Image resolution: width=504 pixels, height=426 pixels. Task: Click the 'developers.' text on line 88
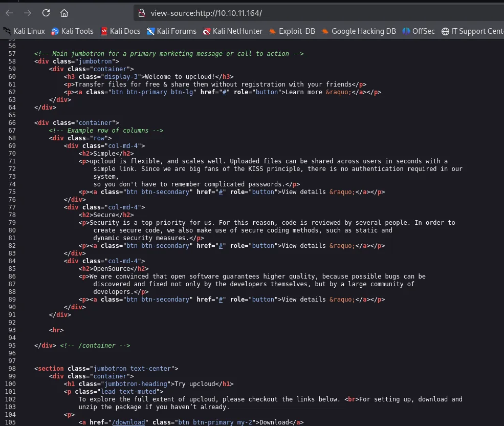click(114, 292)
